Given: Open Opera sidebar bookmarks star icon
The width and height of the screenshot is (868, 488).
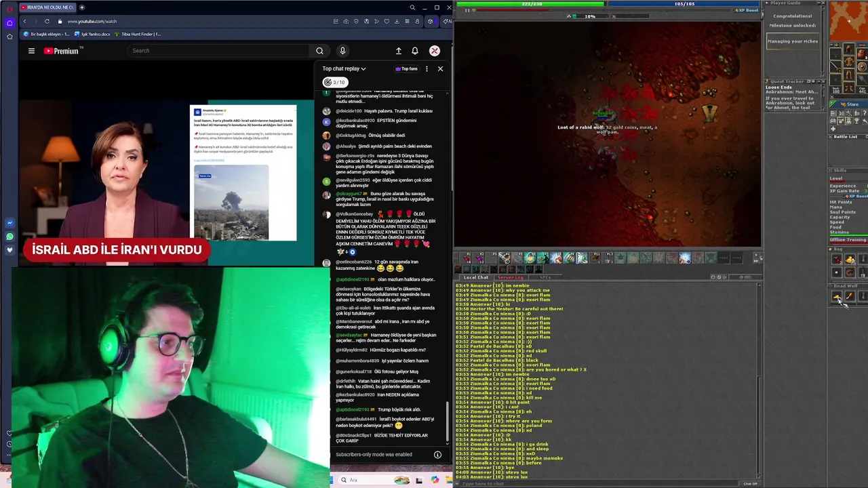Looking at the screenshot, I should pos(9,37).
